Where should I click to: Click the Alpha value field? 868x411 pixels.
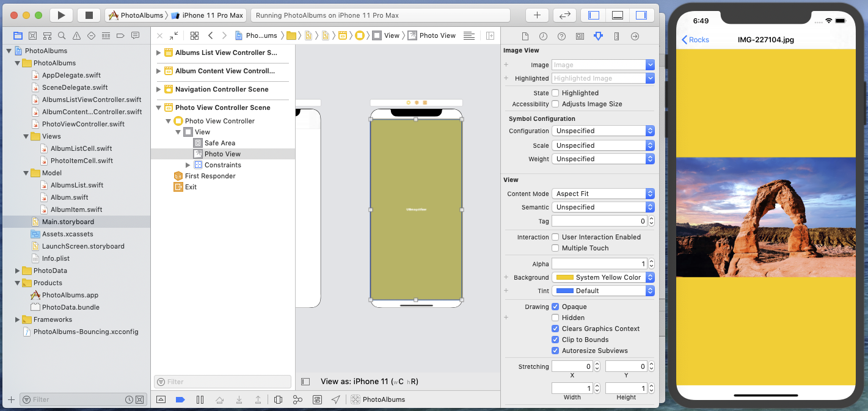pyautogui.click(x=599, y=264)
